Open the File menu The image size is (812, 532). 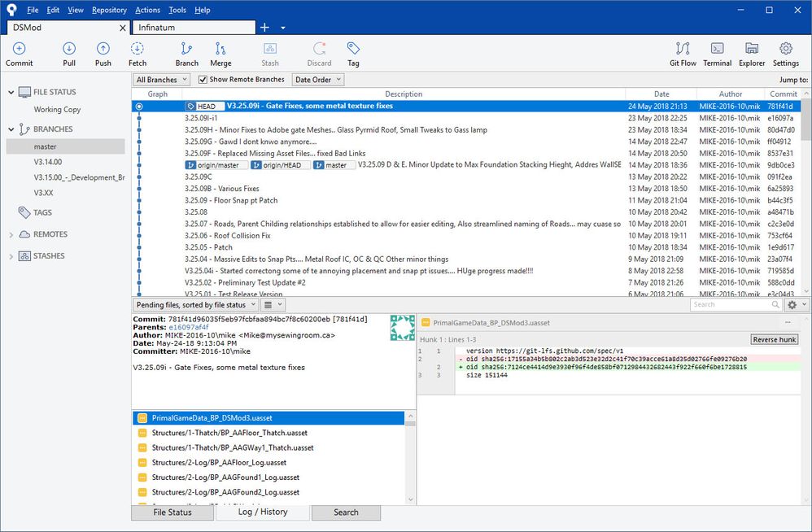pyautogui.click(x=33, y=10)
